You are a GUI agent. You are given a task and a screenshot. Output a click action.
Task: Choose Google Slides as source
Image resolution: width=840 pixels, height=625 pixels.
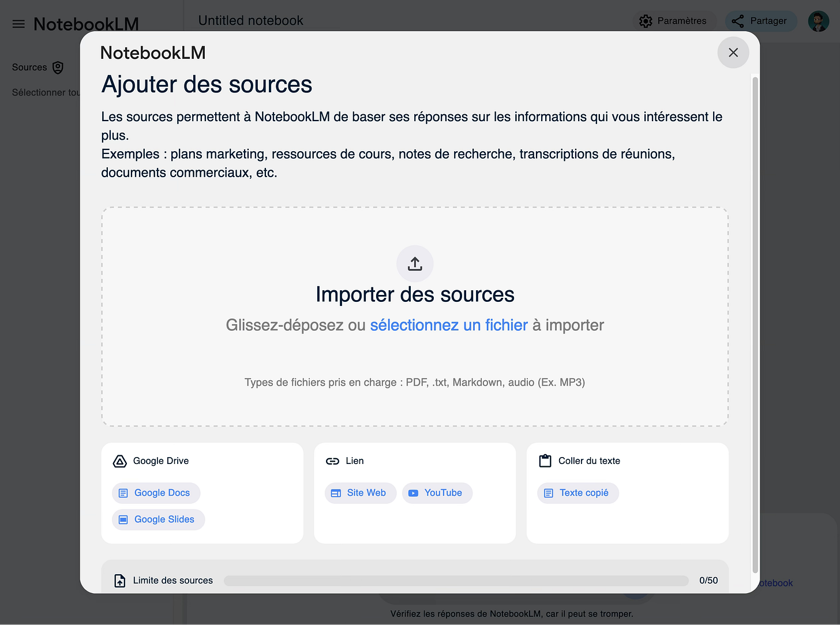point(158,519)
